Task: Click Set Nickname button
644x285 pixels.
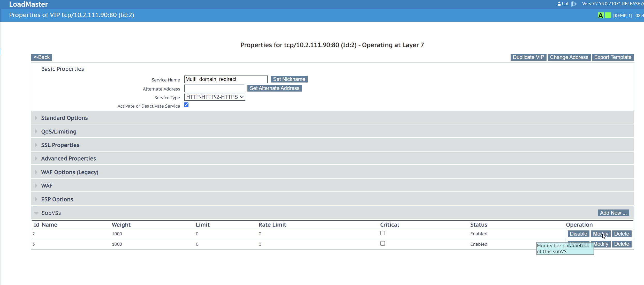Action: (289, 79)
